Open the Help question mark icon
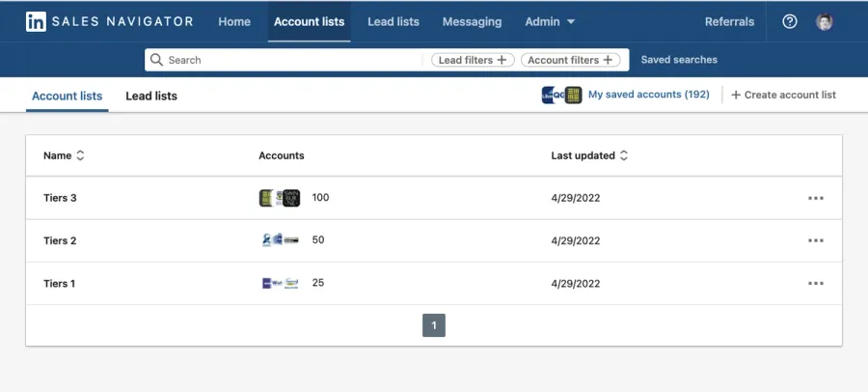Screen dimensions: 868x392 [789, 21]
